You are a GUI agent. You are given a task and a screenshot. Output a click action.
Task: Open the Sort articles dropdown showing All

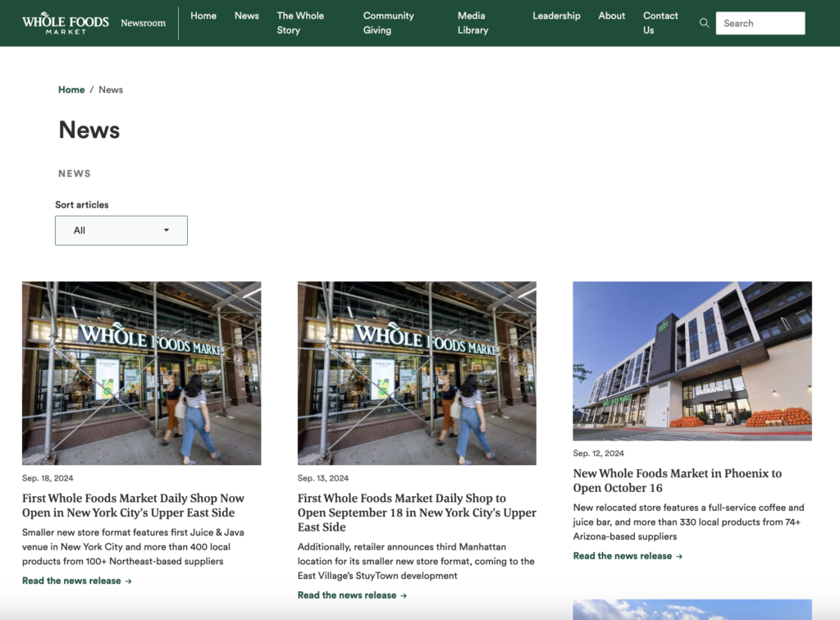click(x=121, y=230)
